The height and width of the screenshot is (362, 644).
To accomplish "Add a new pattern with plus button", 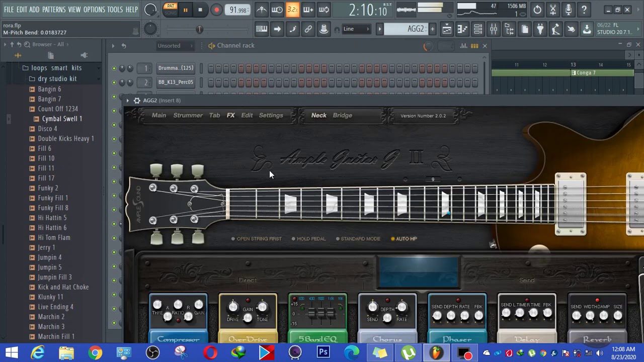I will (x=432, y=29).
